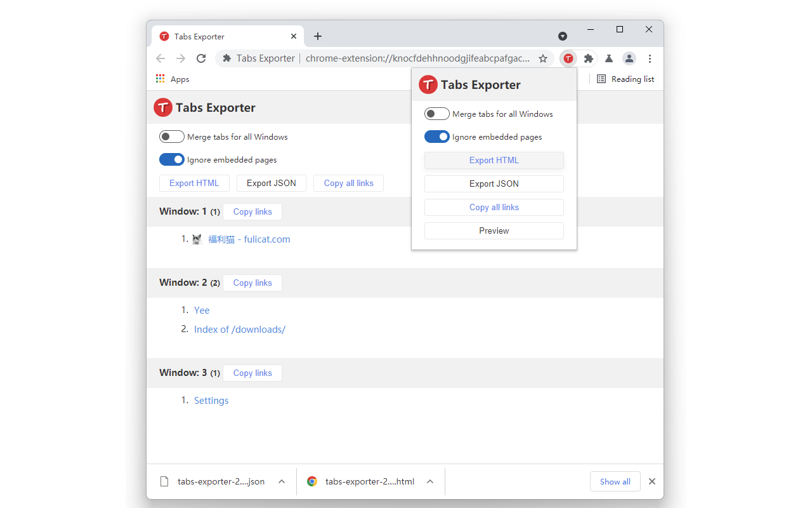Toggle Merge tabs for all Windows in popup
This screenshot has height=508, width=812.
(437, 114)
